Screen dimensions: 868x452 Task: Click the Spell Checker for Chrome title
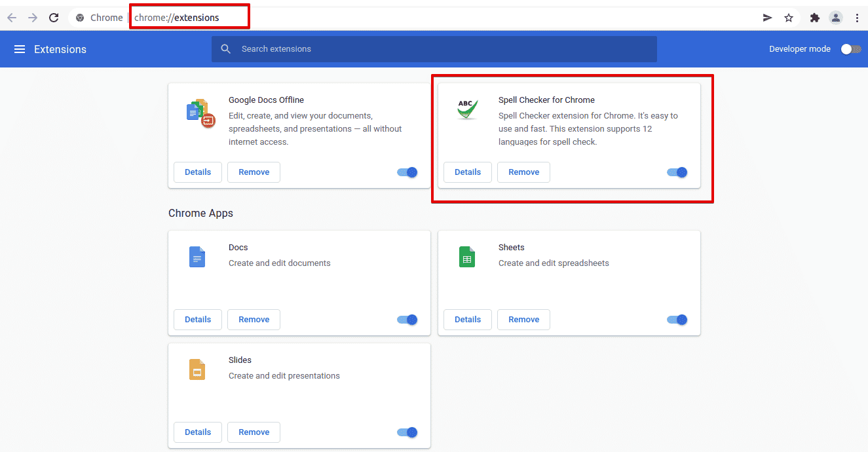coord(546,100)
